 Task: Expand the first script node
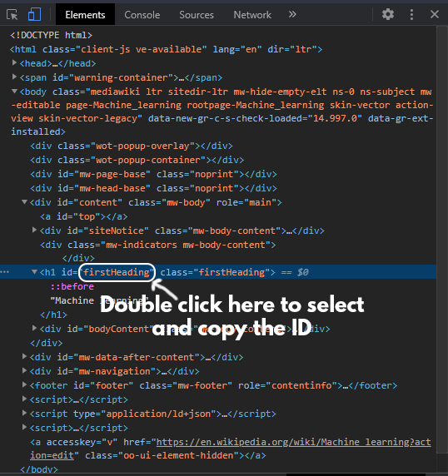pos(25,399)
